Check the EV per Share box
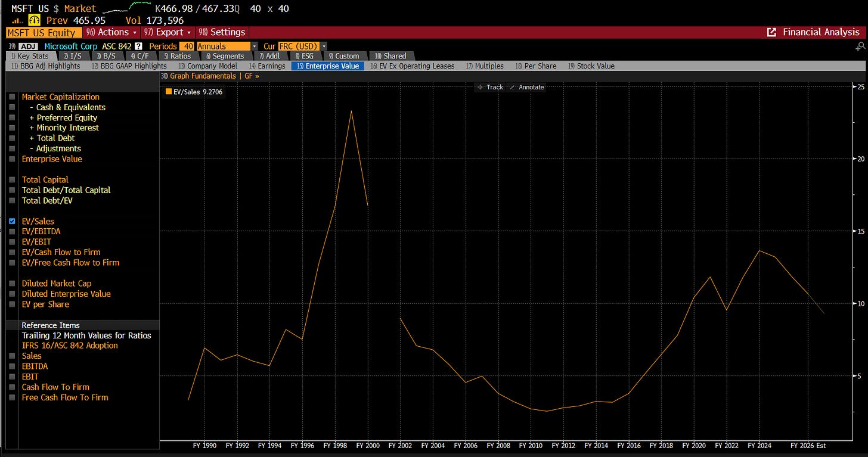868x457 pixels. (x=12, y=304)
